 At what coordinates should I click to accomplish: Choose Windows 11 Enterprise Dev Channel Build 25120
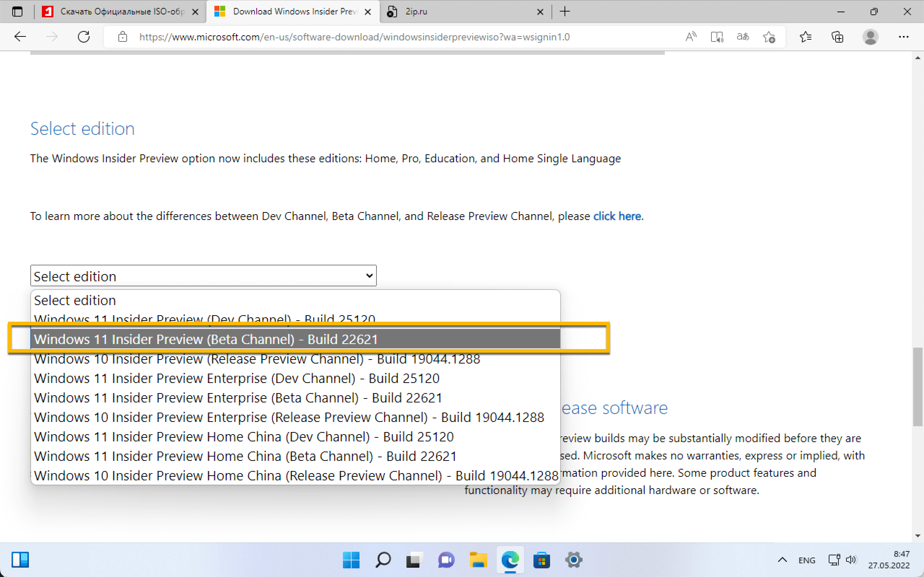coord(237,378)
